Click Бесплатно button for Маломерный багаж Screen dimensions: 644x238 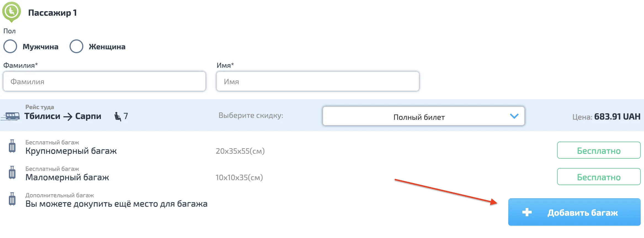tap(598, 177)
